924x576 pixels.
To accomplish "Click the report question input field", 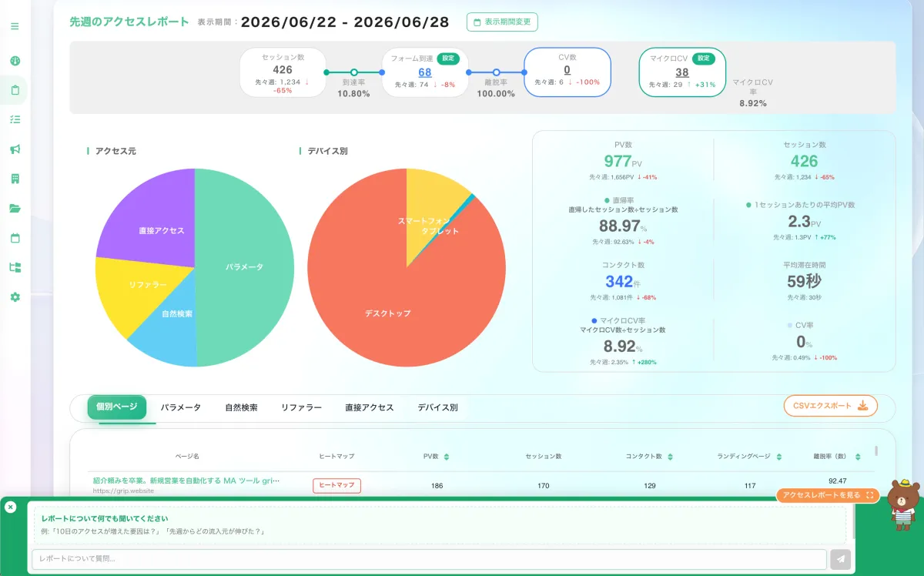I will pyautogui.click(x=429, y=560).
